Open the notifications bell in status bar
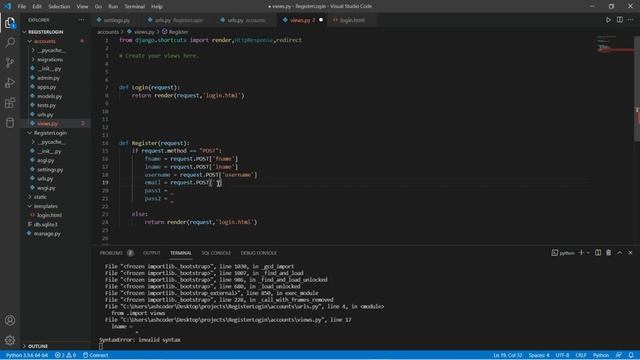640x360 pixels. 631,356
